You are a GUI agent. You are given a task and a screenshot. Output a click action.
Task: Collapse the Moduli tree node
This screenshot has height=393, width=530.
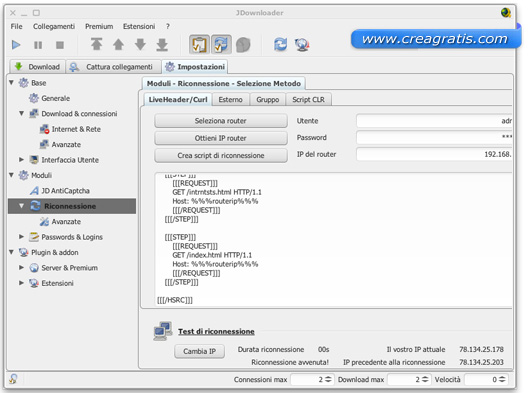11,175
